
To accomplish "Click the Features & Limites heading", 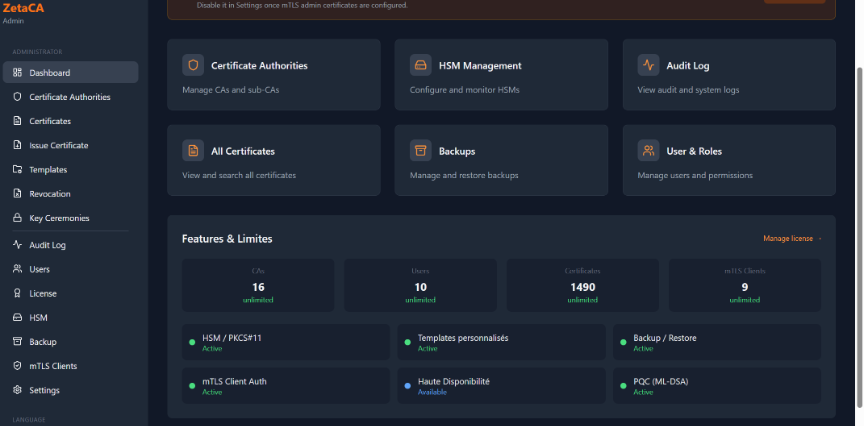I will point(227,239).
